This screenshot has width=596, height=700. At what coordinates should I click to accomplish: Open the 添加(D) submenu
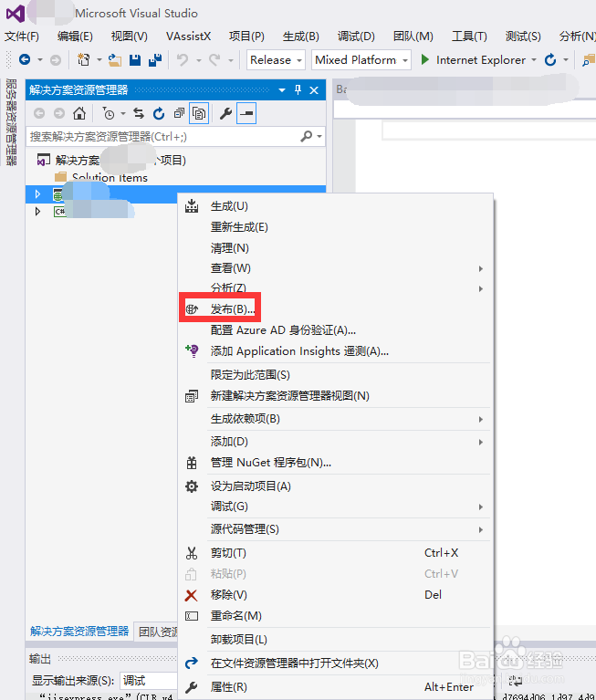336,442
